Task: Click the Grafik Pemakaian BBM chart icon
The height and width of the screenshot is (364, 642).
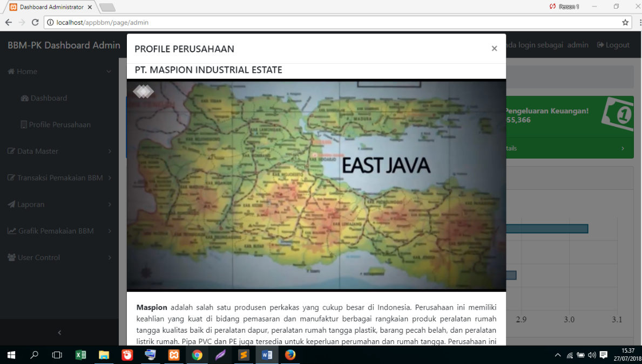Action: tap(11, 231)
